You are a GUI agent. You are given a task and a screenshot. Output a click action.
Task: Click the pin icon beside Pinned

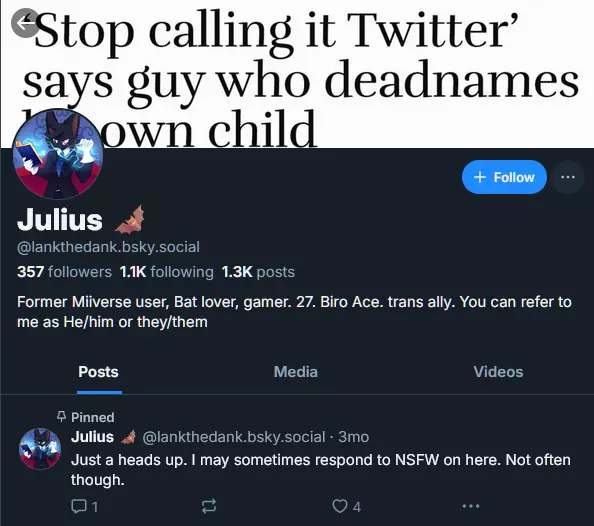[x=61, y=417]
